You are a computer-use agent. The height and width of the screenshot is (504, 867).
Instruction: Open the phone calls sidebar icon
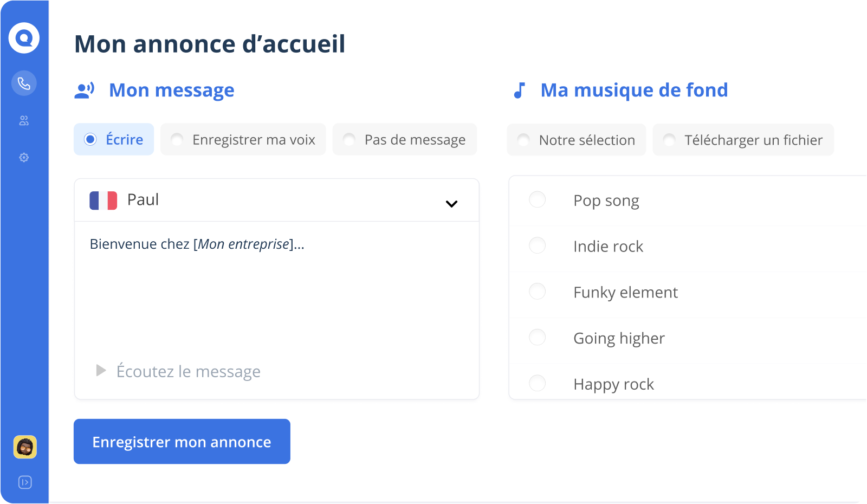[24, 83]
